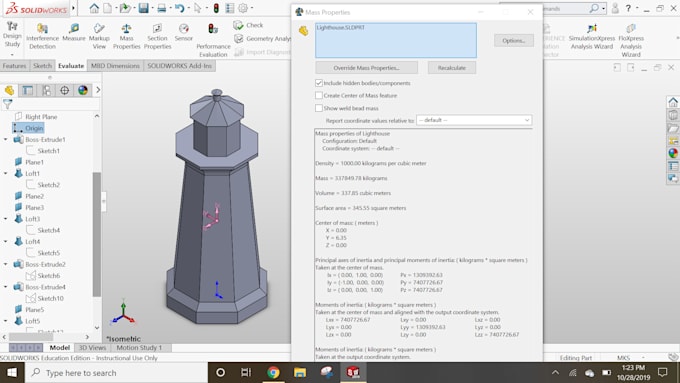Switch to the ConfigurationManager tab
The image size is (680, 383).
click(46, 90)
